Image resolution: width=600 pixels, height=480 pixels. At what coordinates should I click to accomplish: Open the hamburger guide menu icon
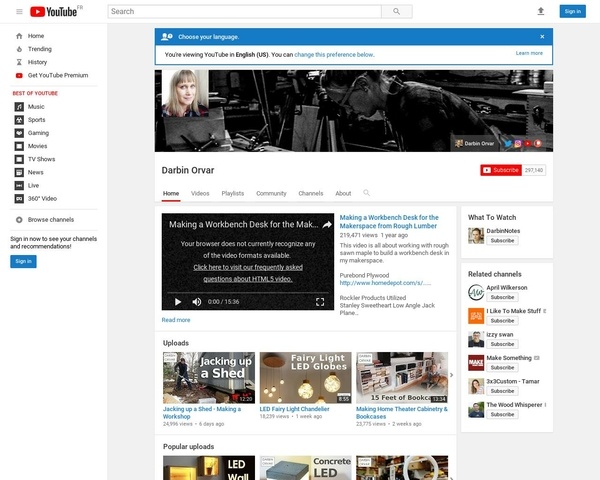[19, 11]
